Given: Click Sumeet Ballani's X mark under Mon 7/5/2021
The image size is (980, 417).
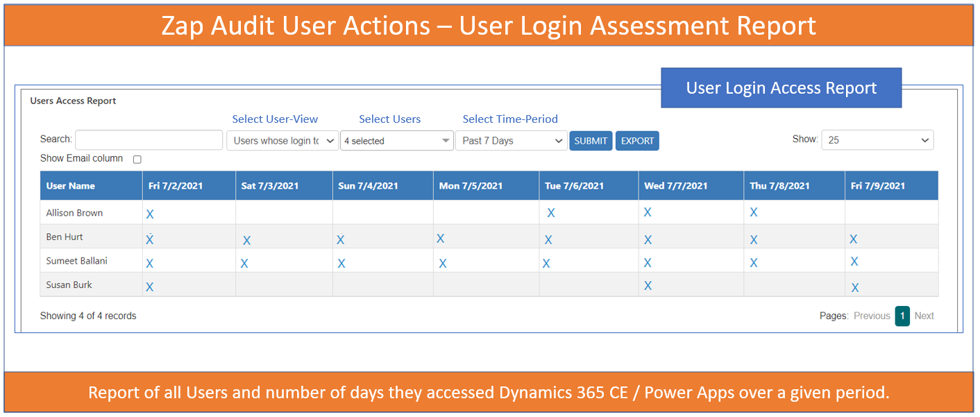Looking at the screenshot, I should pos(443,264).
